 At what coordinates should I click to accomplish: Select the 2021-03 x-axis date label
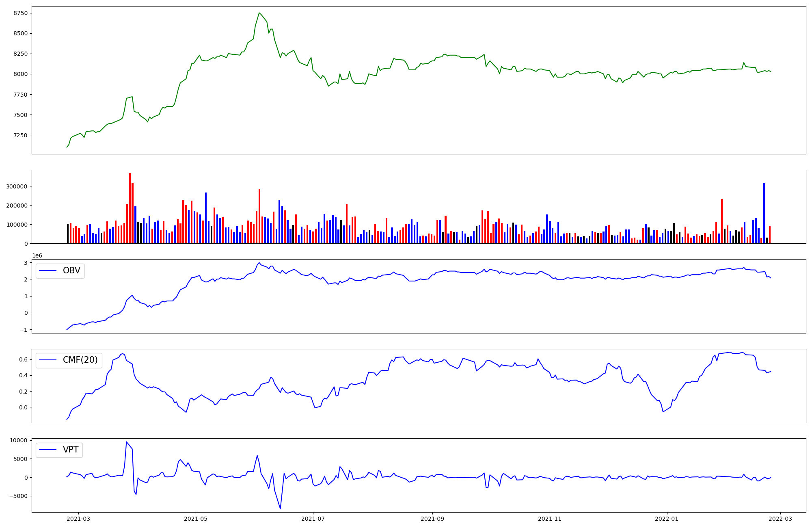click(78, 519)
